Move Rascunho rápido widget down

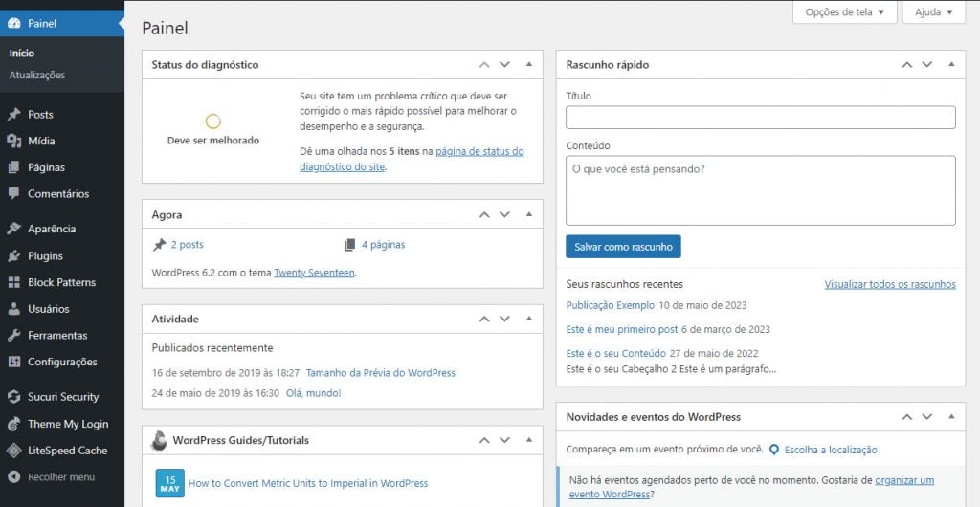pos(926,64)
